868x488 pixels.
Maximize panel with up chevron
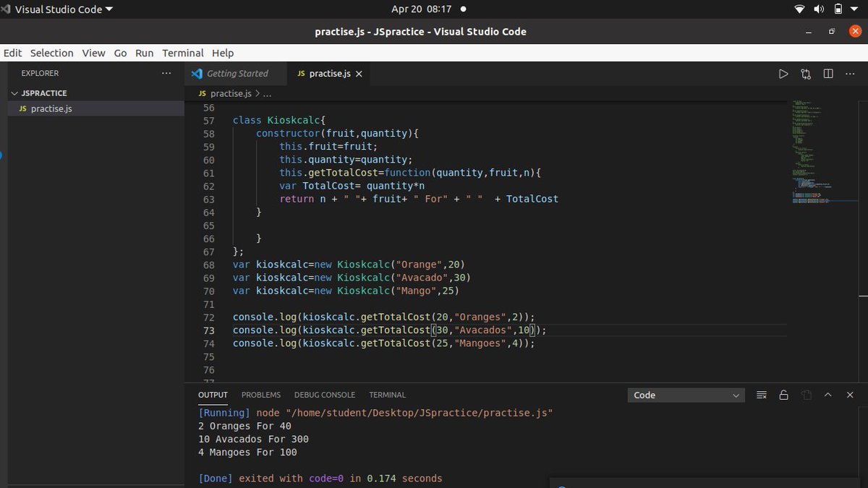click(828, 395)
